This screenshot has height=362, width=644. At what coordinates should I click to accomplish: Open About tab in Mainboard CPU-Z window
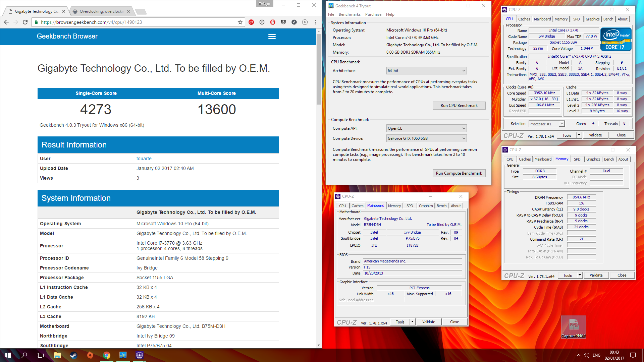coord(455,206)
